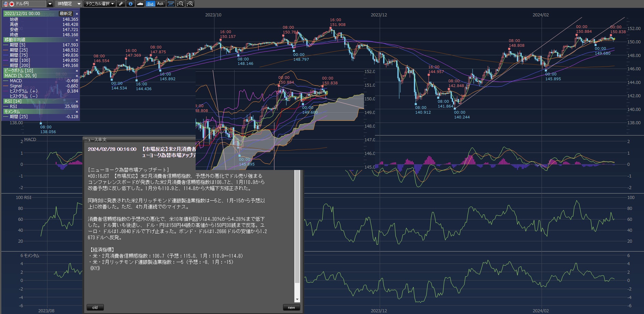The image size is (644, 314).
Task: Click the blue chart display icon
Action: point(171,4)
